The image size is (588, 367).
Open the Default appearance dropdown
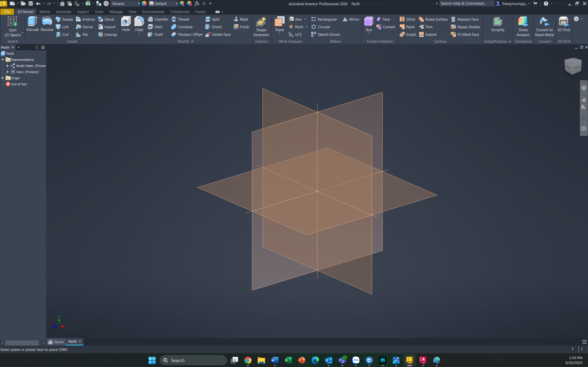[164, 4]
